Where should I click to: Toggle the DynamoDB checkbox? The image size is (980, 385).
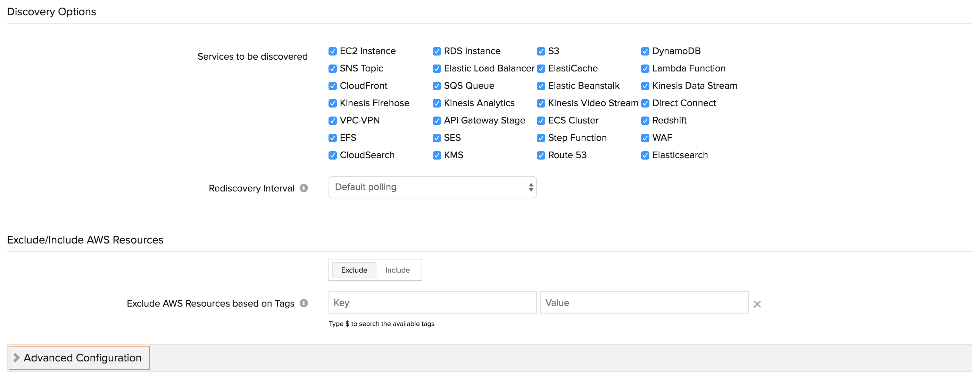point(645,51)
